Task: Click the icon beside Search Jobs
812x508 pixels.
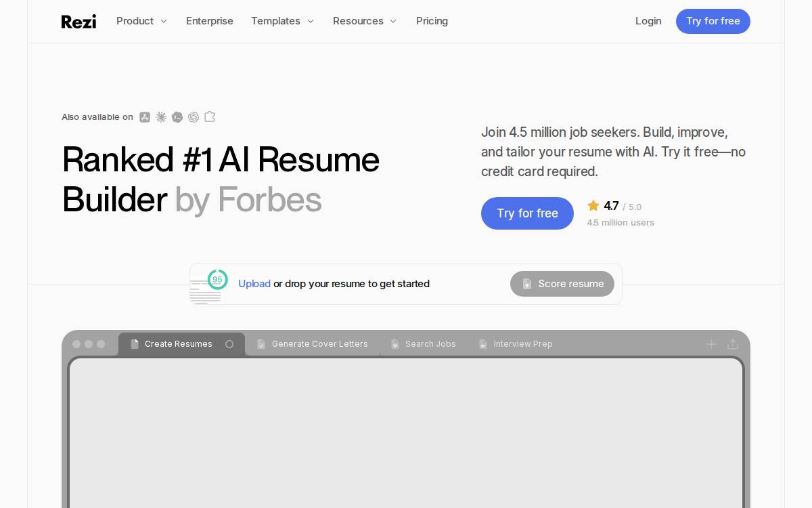Action: tap(395, 344)
